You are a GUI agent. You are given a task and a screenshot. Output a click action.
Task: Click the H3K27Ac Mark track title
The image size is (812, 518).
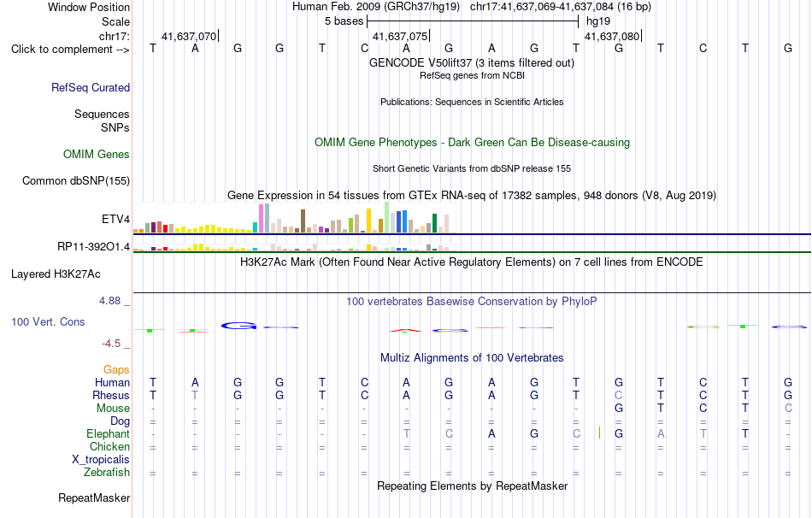[x=472, y=262]
